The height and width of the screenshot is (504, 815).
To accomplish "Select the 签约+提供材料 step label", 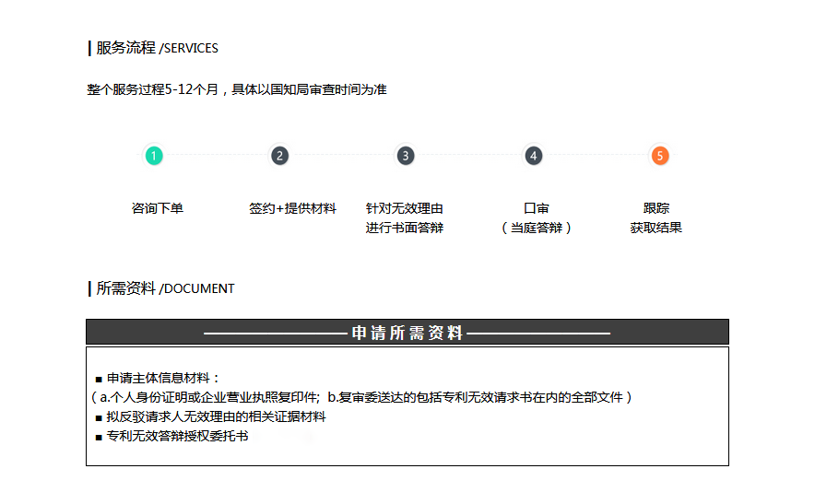I will [x=292, y=208].
